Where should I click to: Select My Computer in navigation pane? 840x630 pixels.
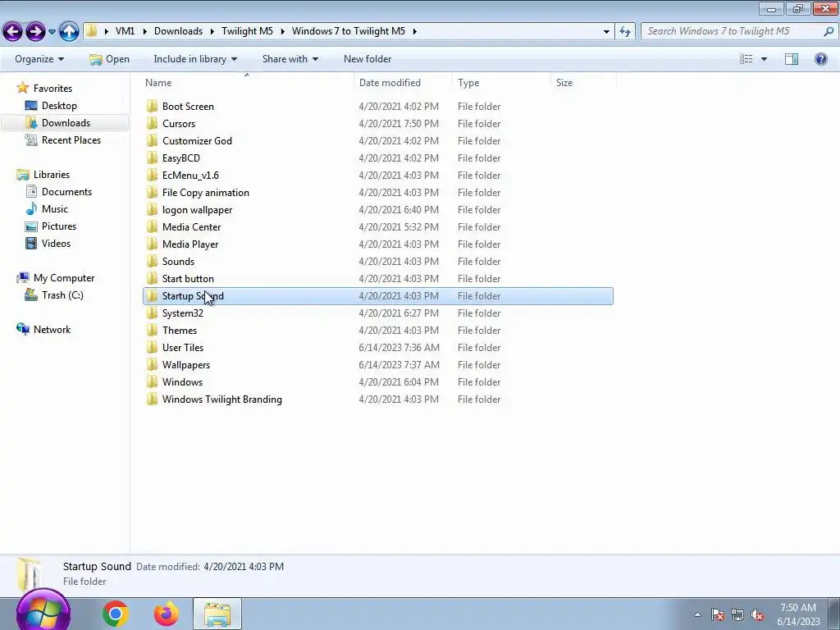[64, 278]
